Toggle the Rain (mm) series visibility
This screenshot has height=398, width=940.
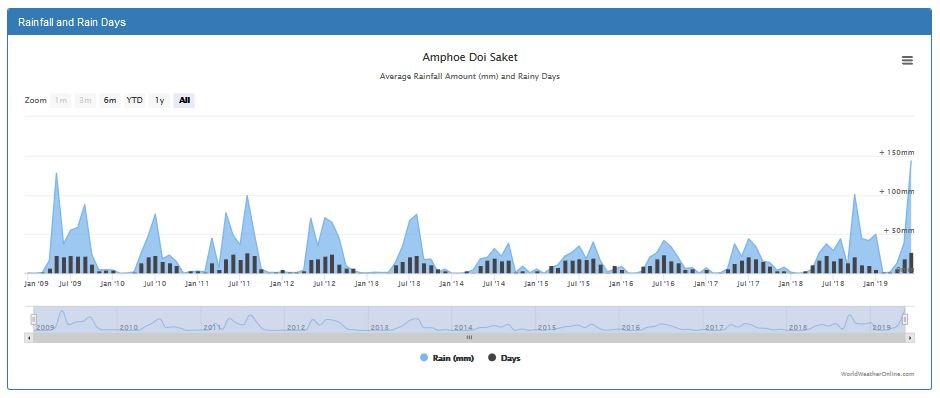[x=447, y=358]
